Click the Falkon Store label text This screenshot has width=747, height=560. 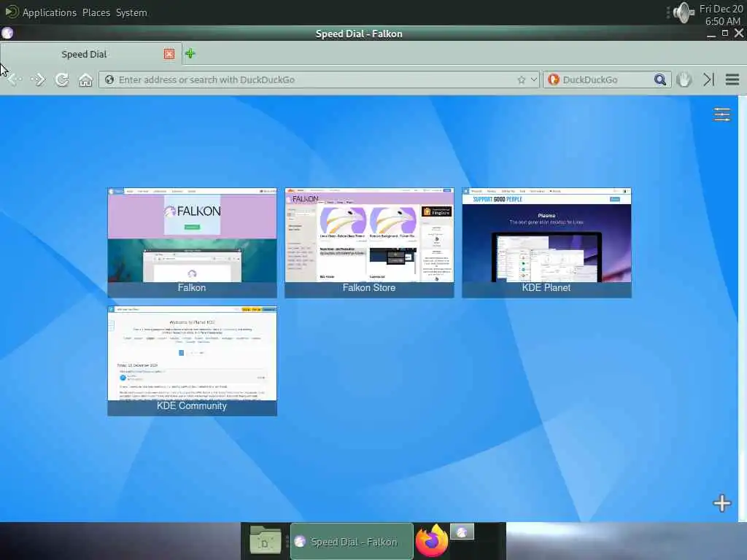pos(369,287)
